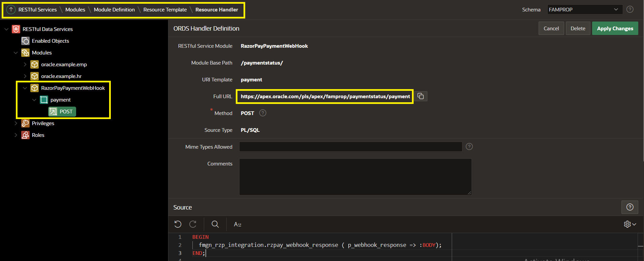The height and width of the screenshot is (261, 644).
Task: Click Cancel button
Action: pyautogui.click(x=551, y=29)
